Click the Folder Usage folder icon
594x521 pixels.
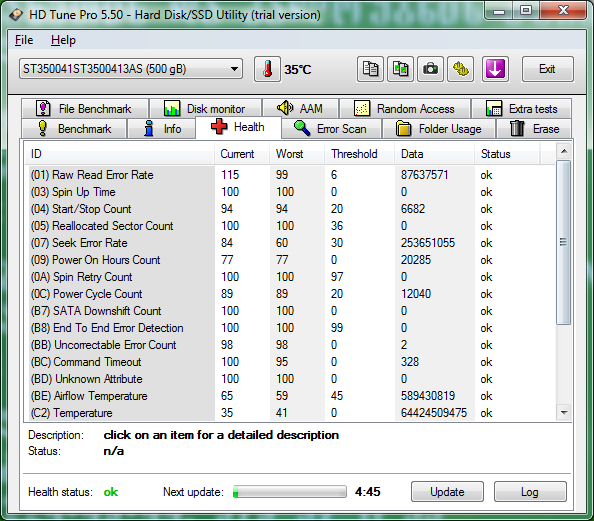403,128
